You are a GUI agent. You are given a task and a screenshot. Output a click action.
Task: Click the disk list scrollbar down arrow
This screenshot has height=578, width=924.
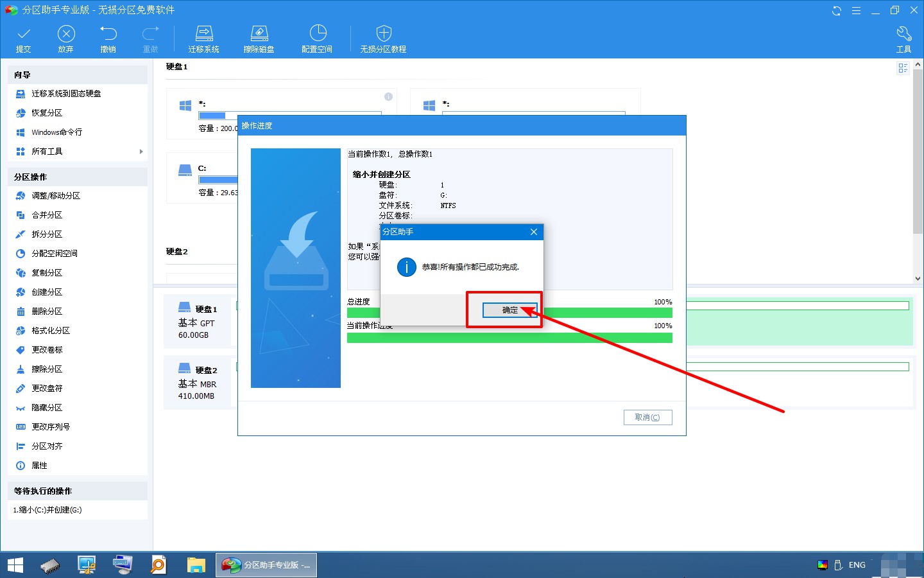tap(918, 279)
